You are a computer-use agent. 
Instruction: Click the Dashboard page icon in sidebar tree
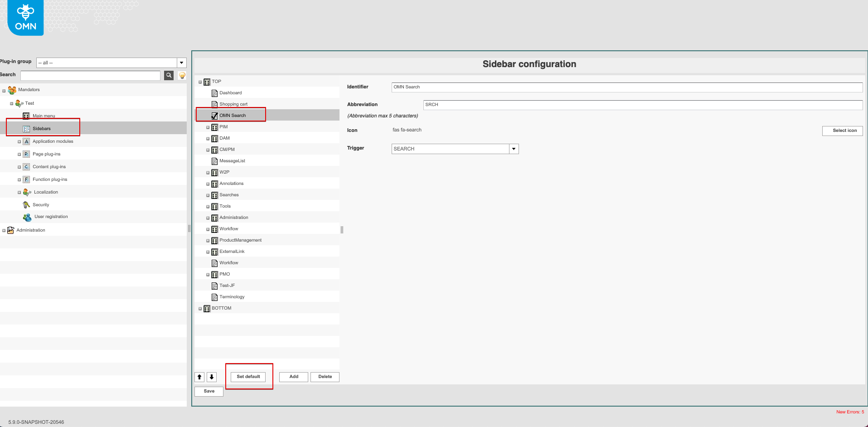[x=214, y=93]
